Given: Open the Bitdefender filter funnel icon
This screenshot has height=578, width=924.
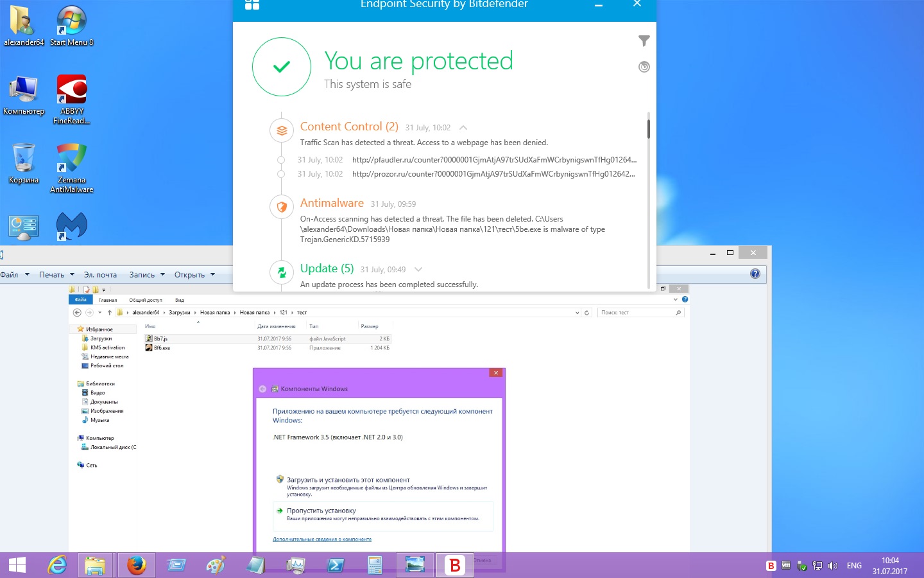Looking at the screenshot, I should click(x=644, y=41).
